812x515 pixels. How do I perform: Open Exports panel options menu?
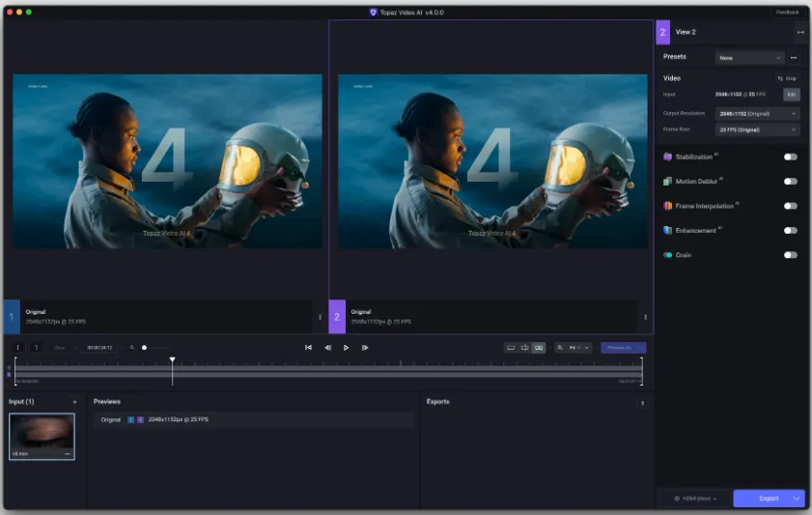tap(643, 403)
